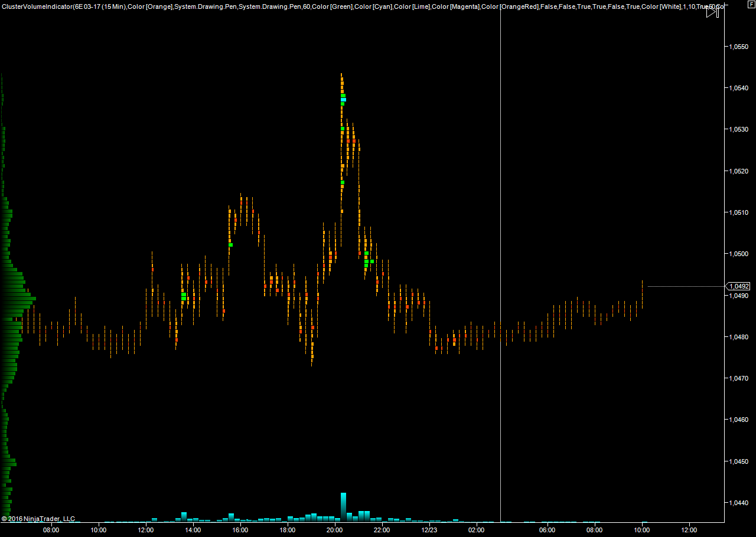Click the 1,0440 price axis label
Viewport: 756px width, 537px height.
739,503
